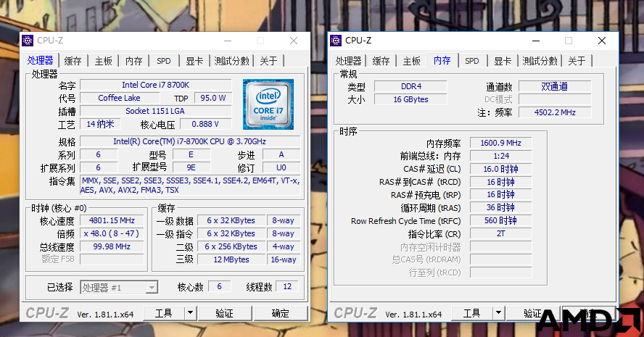Open the 显卡 tab in the left CPU-Z window
This screenshot has width=644, height=337.
pyautogui.click(x=194, y=61)
